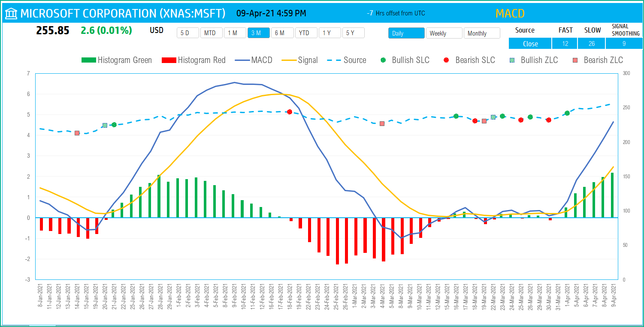Screen dimensions: 644x327
Task: Click the Signal yellow line legend entry
Action: (299, 60)
